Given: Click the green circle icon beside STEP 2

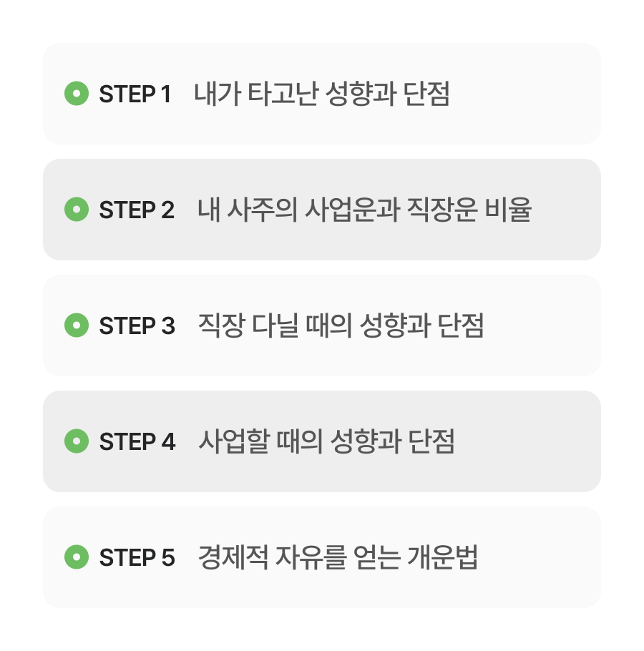Looking at the screenshot, I should (x=77, y=209).
